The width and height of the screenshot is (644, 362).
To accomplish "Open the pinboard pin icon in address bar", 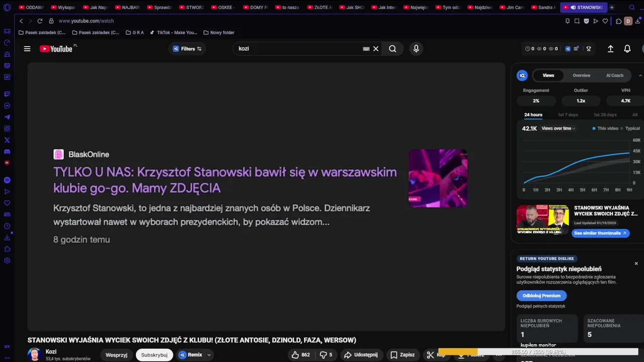I will (x=568, y=21).
